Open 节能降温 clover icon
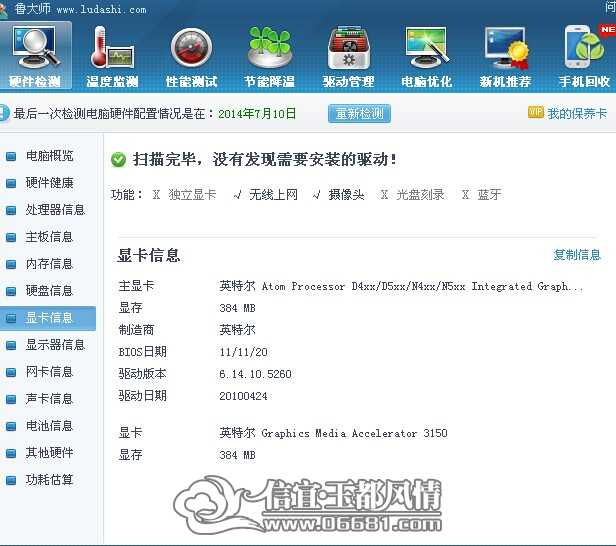 pyautogui.click(x=270, y=56)
